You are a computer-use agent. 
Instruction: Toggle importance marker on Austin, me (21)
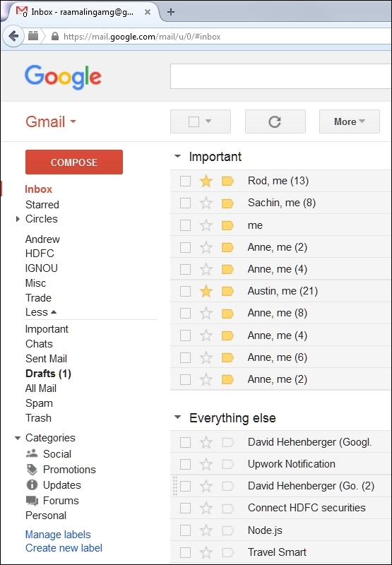point(227,291)
